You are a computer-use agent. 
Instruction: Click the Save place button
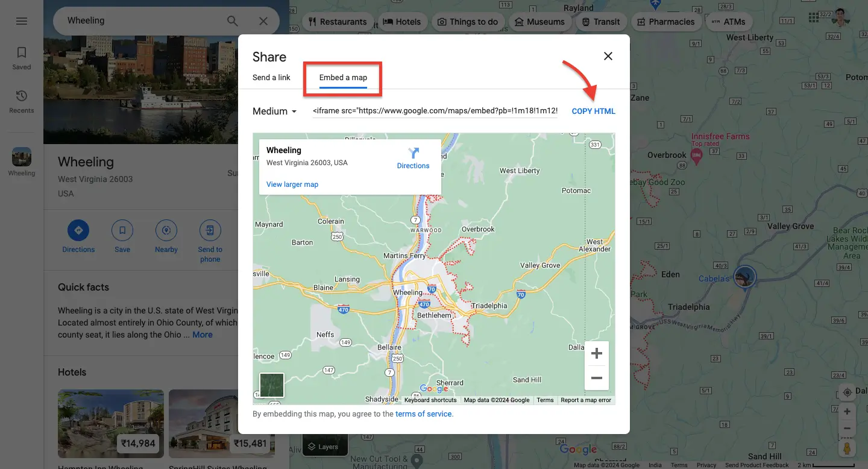pyautogui.click(x=122, y=236)
